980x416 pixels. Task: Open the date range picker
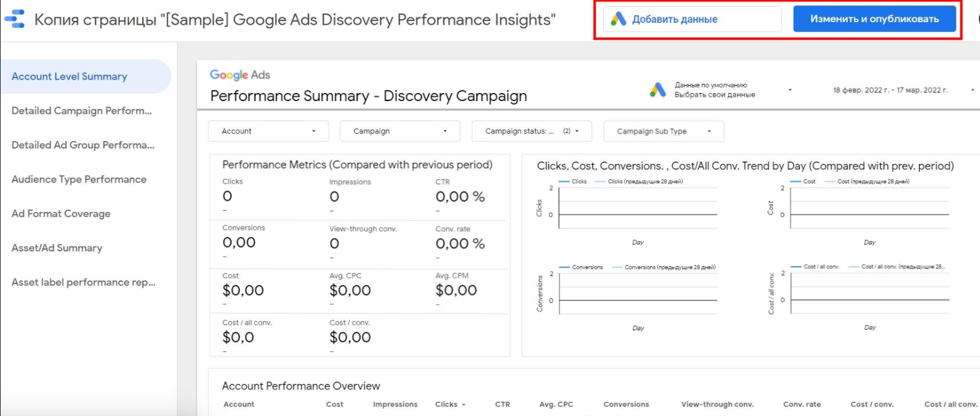[902, 90]
